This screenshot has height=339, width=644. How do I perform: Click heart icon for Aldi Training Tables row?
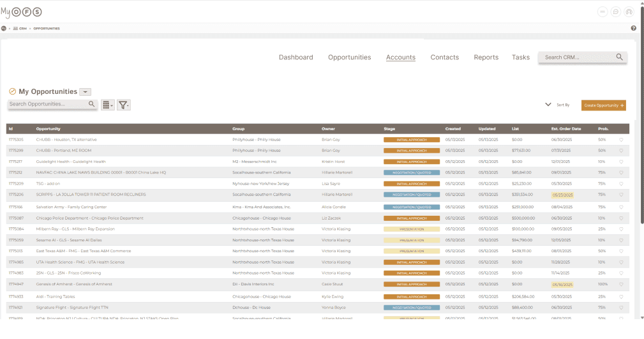click(621, 297)
